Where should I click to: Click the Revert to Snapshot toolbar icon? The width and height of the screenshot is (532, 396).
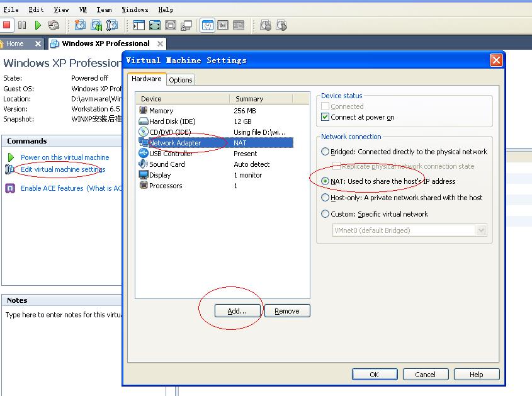[x=96, y=25]
